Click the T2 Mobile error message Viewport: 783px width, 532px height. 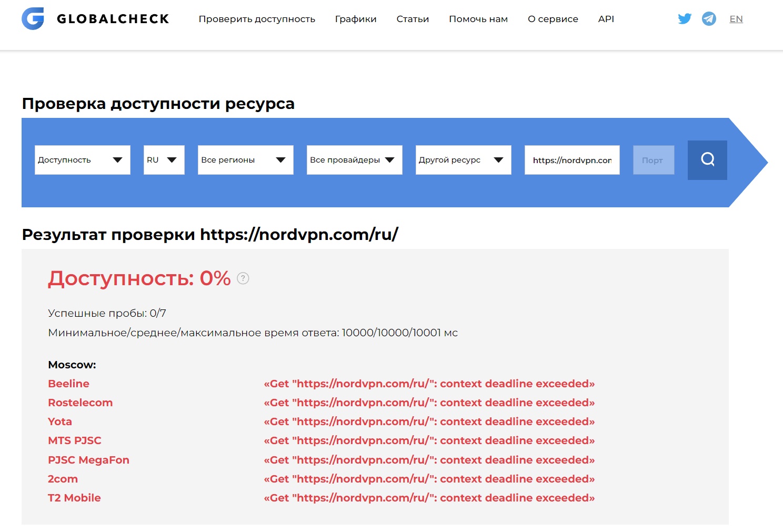(x=429, y=498)
